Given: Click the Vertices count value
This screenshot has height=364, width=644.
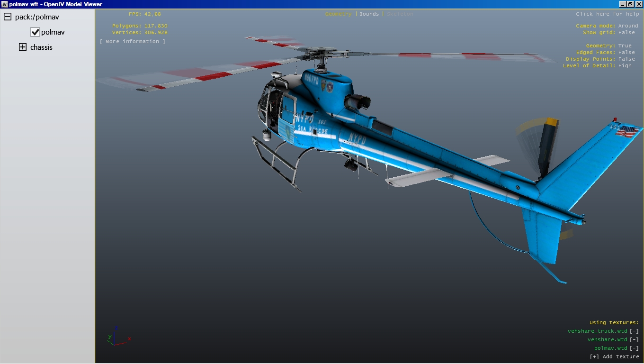Looking at the screenshot, I should click(156, 33).
